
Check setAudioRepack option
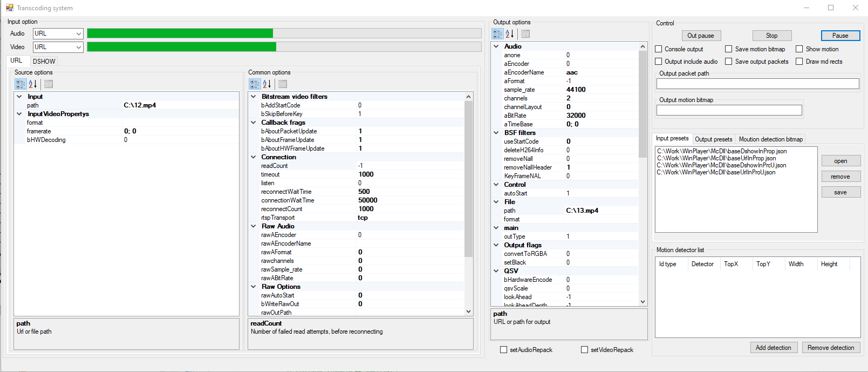504,350
